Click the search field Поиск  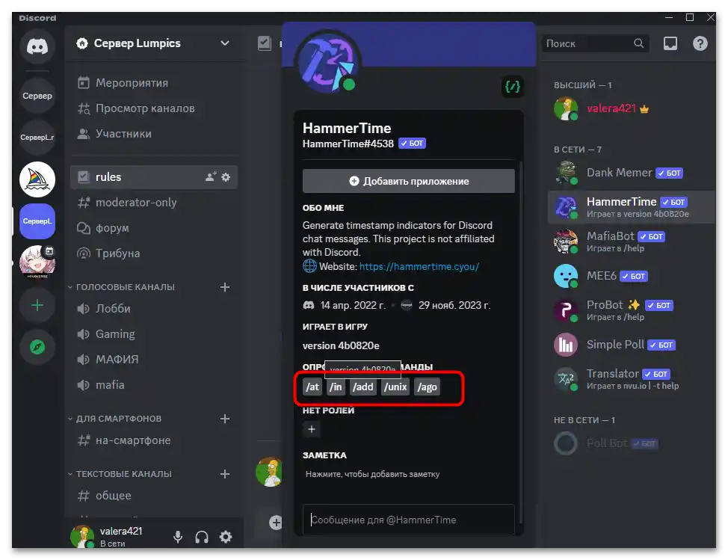(x=594, y=43)
